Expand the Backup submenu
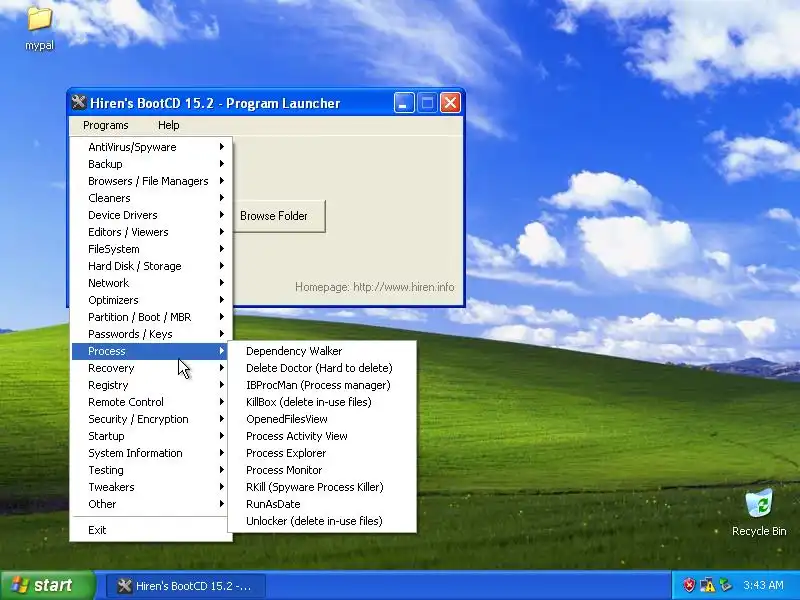This screenshot has width=800, height=600. click(x=152, y=164)
